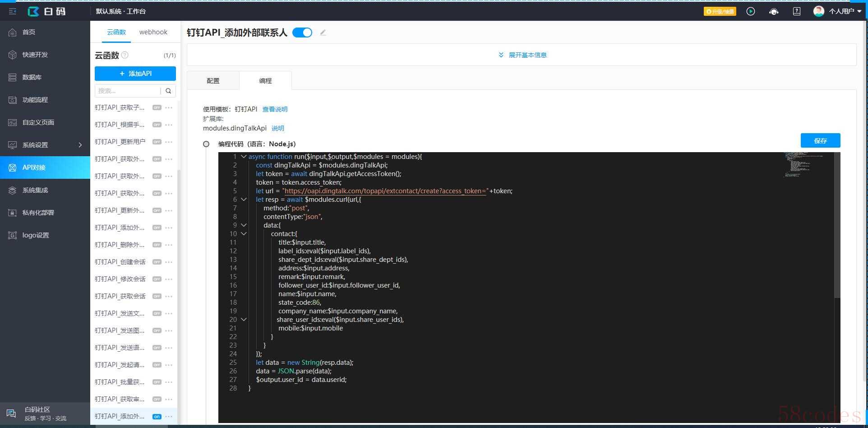Open the 说明 link beside modules.dingTalkApi
Image resolution: width=868 pixels, height=428 pixels.
278,128
